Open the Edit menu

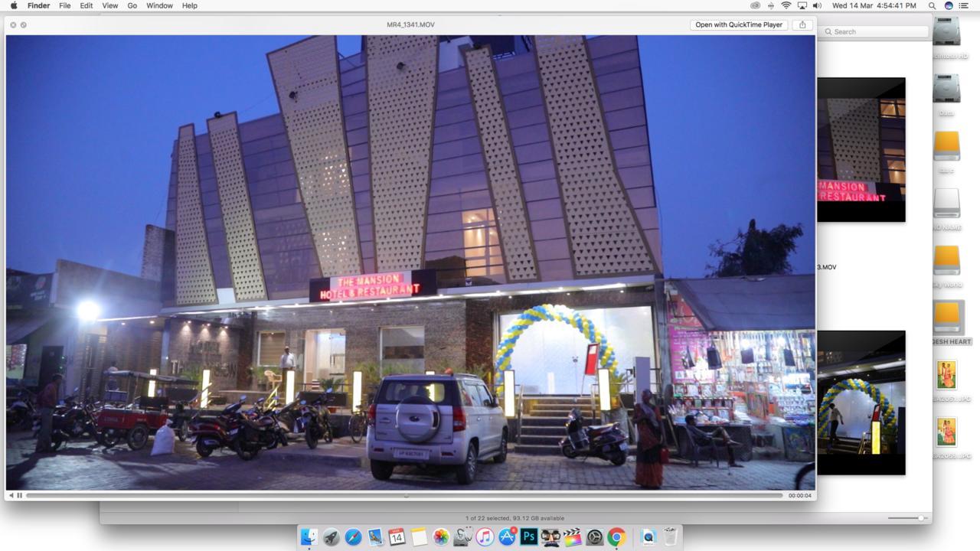click(x=87, y=5)
